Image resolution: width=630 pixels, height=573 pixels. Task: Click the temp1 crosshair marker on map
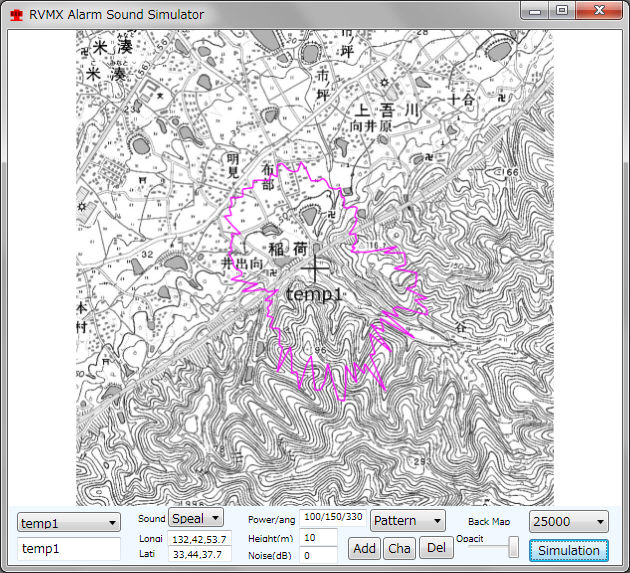coord(315,267)
